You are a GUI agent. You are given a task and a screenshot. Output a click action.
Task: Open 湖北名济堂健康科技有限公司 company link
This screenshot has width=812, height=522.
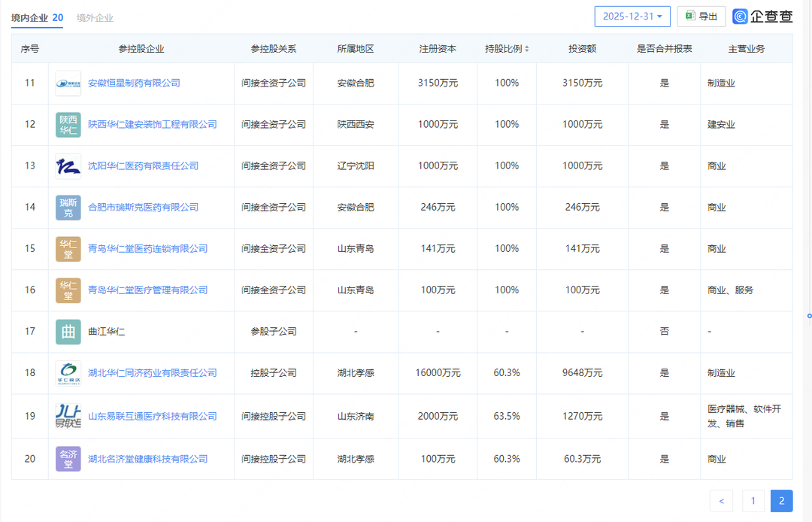[147, 459]
